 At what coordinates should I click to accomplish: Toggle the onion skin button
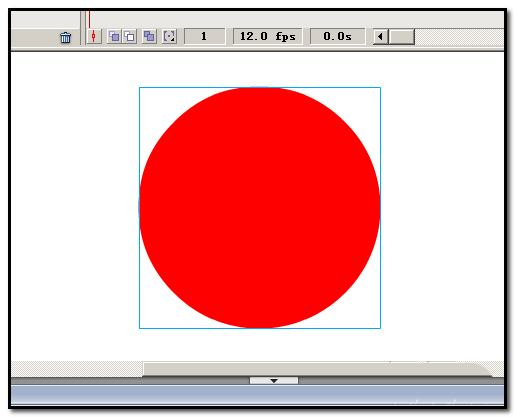[114, 36]
